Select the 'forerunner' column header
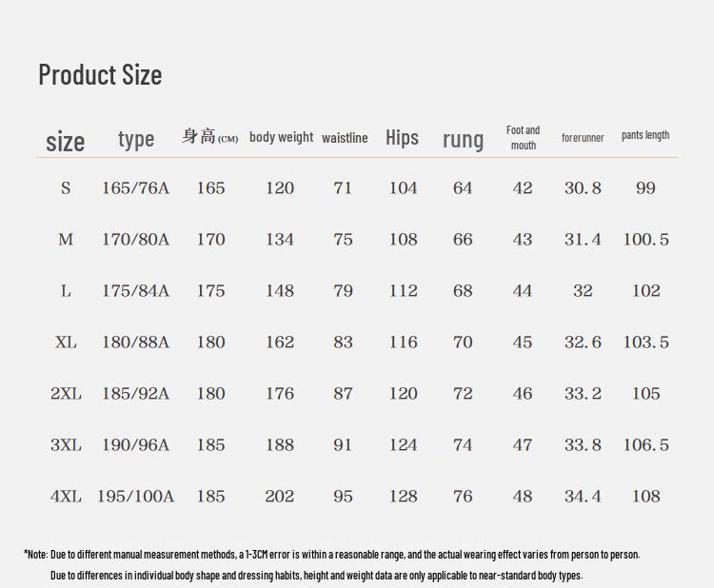 click(x=583, y=138)
